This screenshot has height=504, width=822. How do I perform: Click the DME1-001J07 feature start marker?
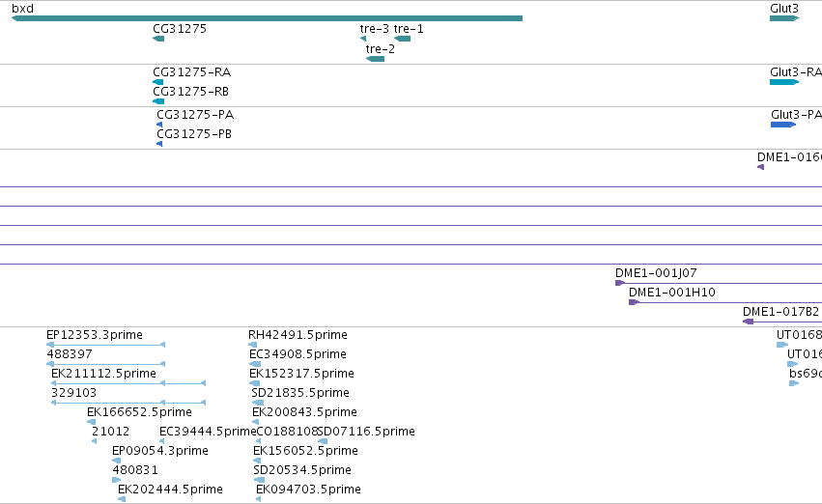click(620, 284)
